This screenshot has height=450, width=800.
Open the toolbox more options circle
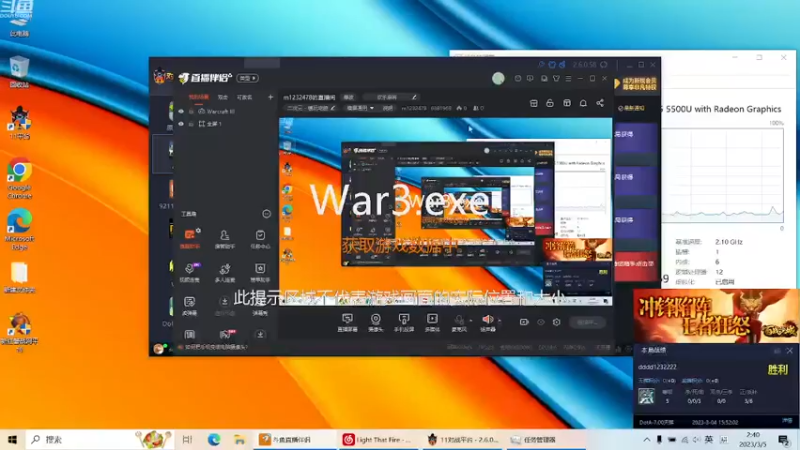point(266,214)
